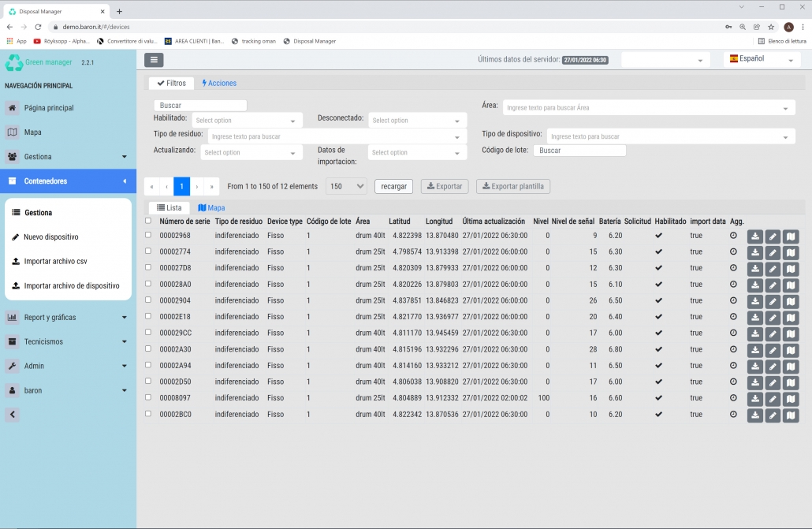Reload the browser page
Image resolution: width=812 pixels, height=529 pixels.
[x=38, y=27]
